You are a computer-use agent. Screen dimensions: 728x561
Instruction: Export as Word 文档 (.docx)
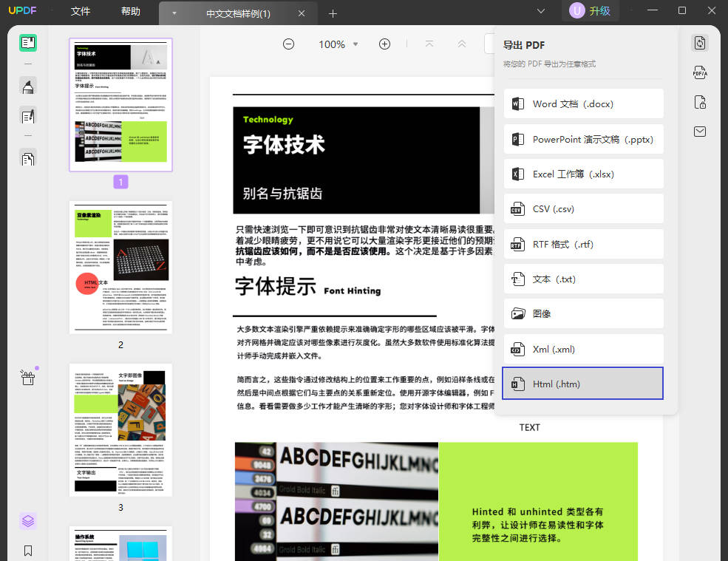pyautogui.click(x=584, y=104)
